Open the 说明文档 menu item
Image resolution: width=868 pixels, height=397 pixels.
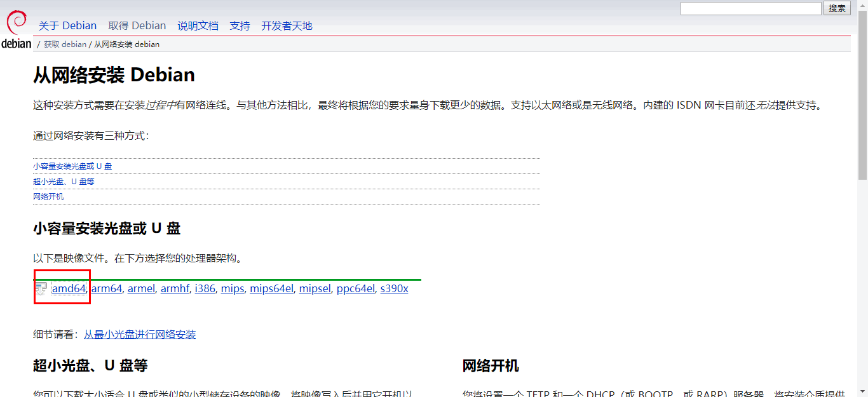click(x=198, y=25)
